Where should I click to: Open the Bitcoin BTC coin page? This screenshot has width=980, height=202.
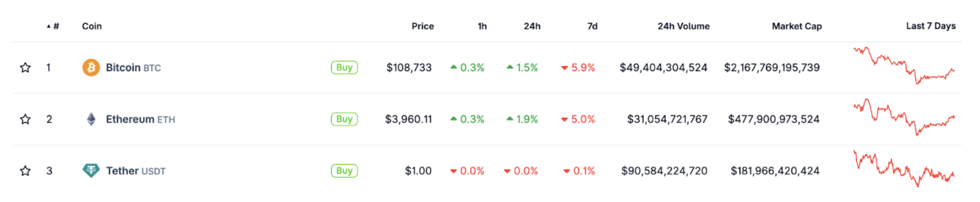click(x=133, y=67)
